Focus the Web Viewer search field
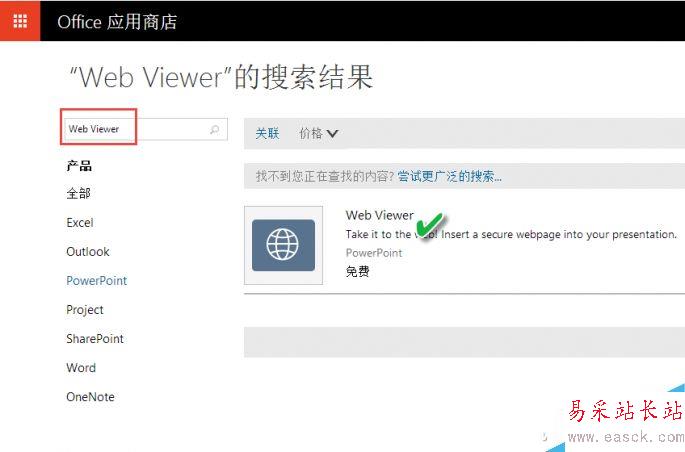Viewport: 685px width, 452px height. click(145, 129)
